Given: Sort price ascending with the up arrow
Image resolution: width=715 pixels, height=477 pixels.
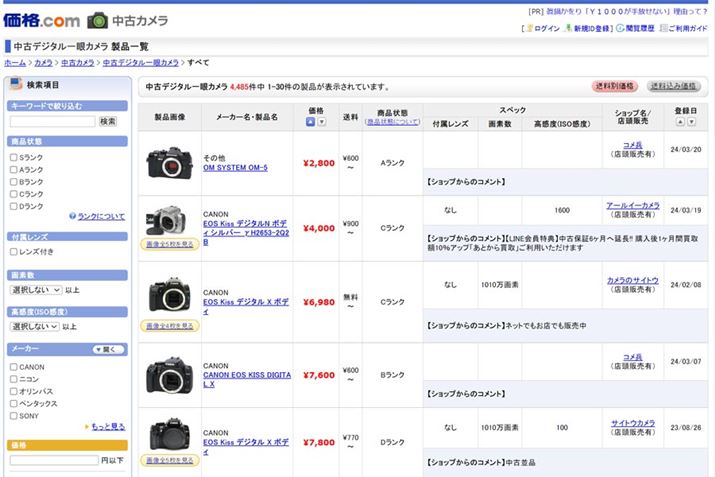Looking at the screenshot, I should coord(310,122).
